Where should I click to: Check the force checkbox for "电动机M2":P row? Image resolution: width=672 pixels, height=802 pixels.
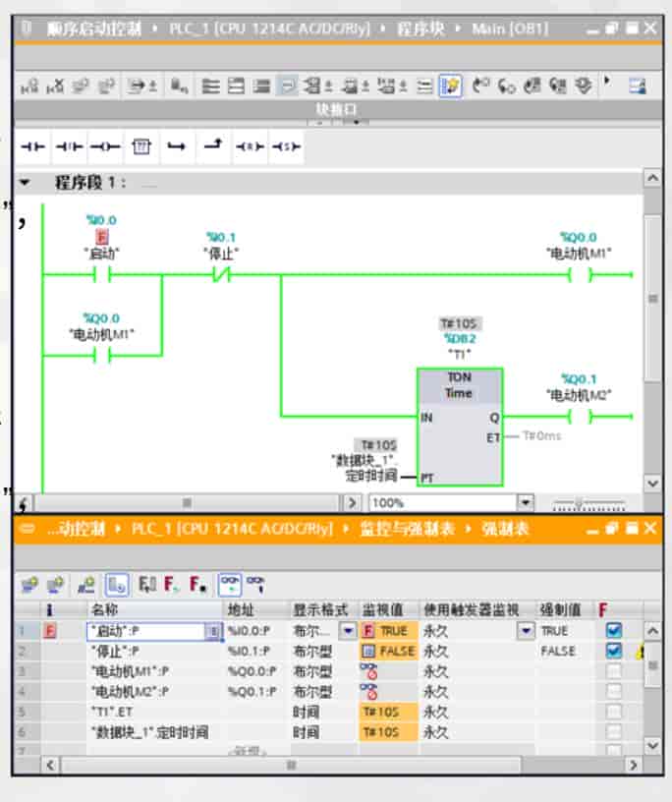pyautogui.click(x=614, y=691)
